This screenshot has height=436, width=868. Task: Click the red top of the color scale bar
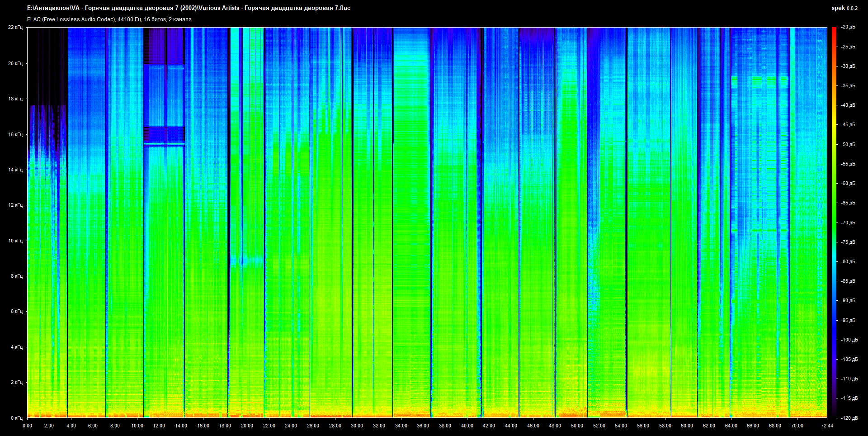pyautogui.click(x=834, y=31)
